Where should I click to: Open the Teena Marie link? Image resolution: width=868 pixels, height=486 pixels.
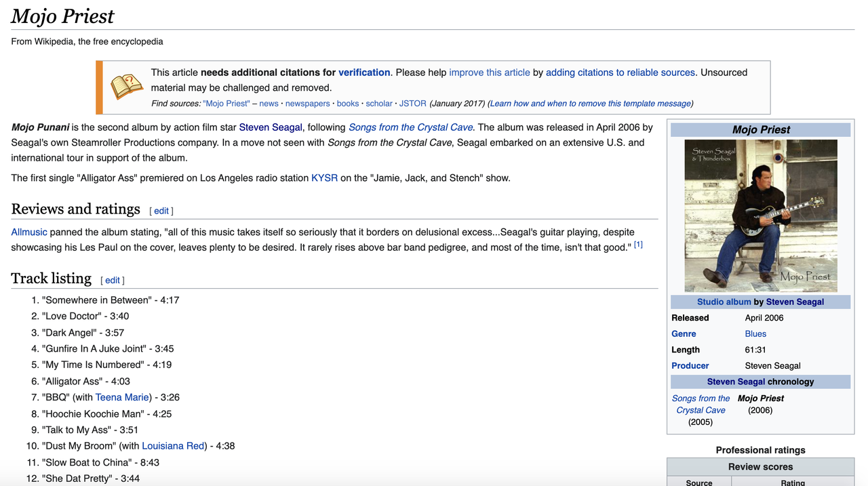[x=122, y=397]
